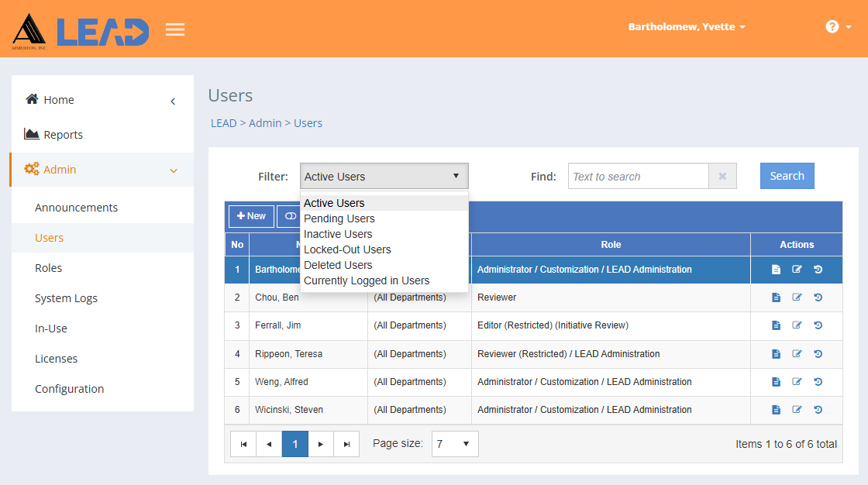
Task: Click the history icon for Rippeon, Teresa
Action: [818, 353]
